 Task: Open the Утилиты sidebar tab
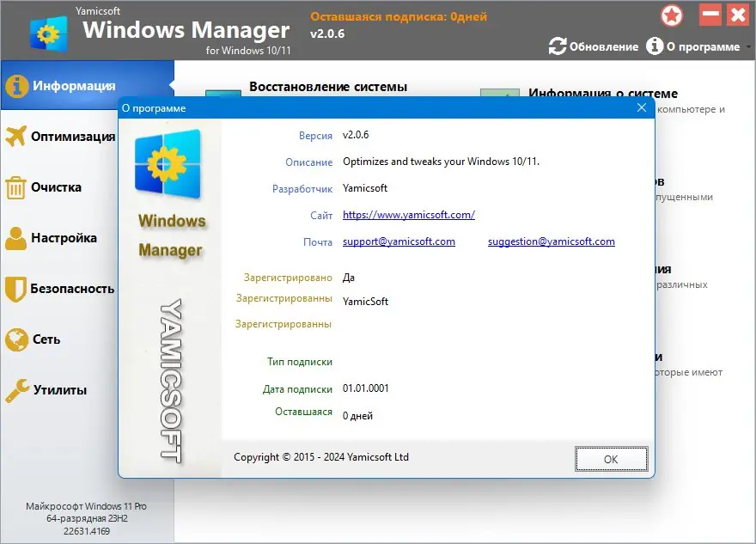coord(60,389)
